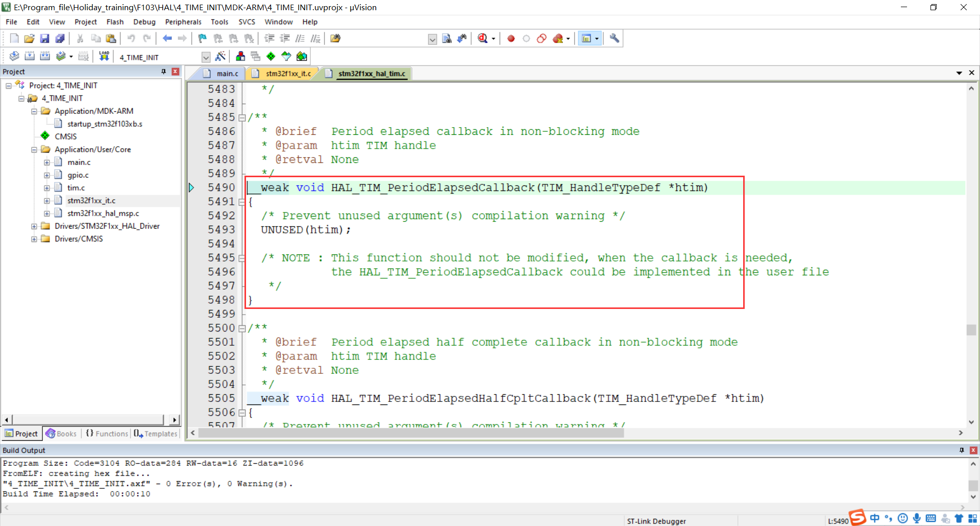Screen dimensions: 980x526
Task: Save the current file
Action: tap(44, 38)
